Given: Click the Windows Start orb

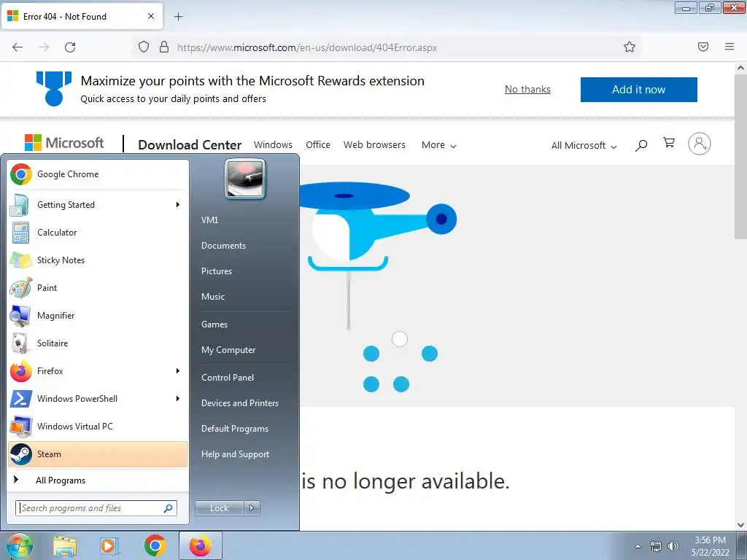Looking at the screenshot, I should pos(19,545).
